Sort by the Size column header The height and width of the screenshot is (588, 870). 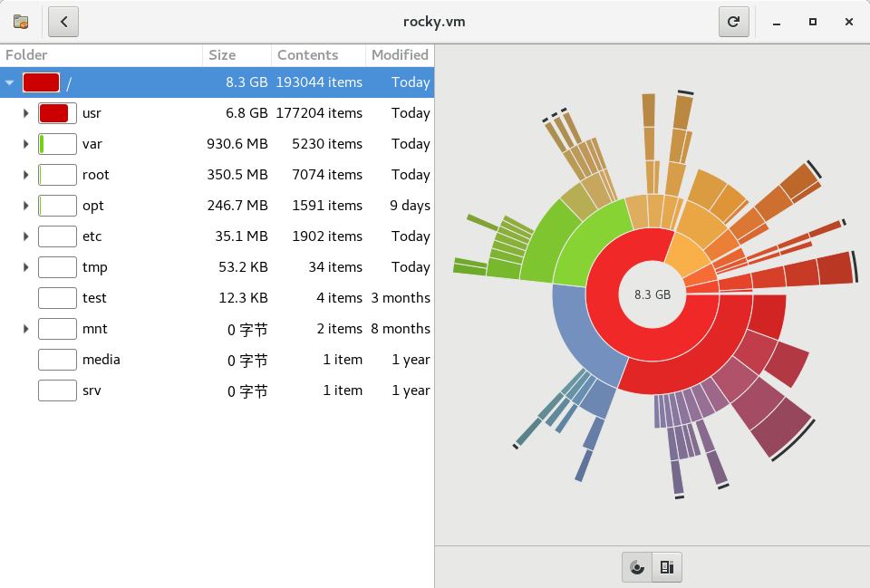point(237,55)
